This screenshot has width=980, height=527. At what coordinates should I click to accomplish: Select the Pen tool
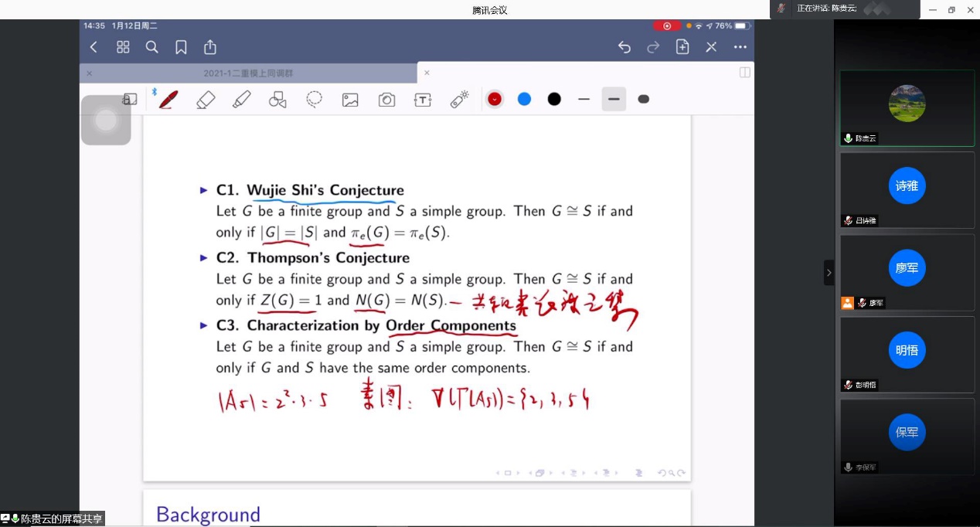(x=168, y=99)
